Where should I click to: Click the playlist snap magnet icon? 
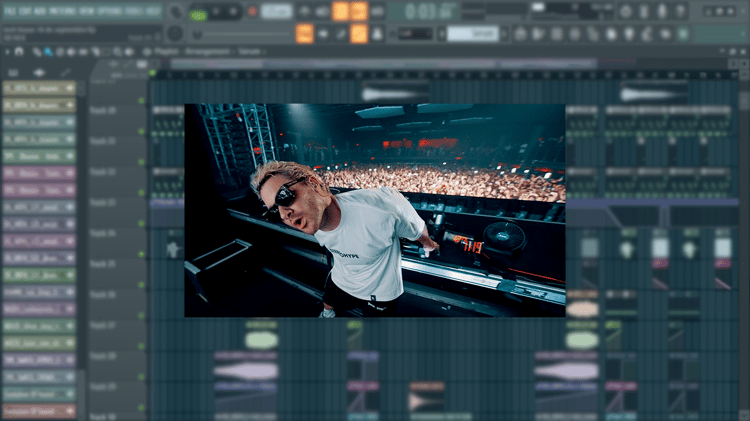point(19,51)
